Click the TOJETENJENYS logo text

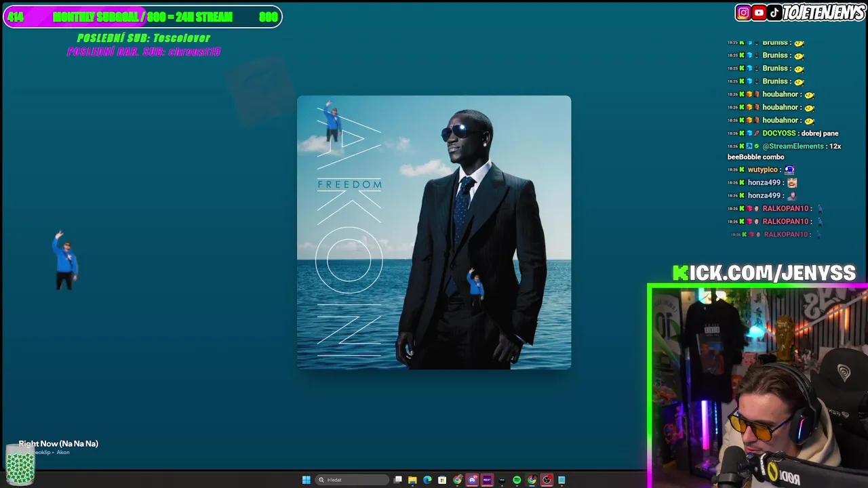coord(824,12)
